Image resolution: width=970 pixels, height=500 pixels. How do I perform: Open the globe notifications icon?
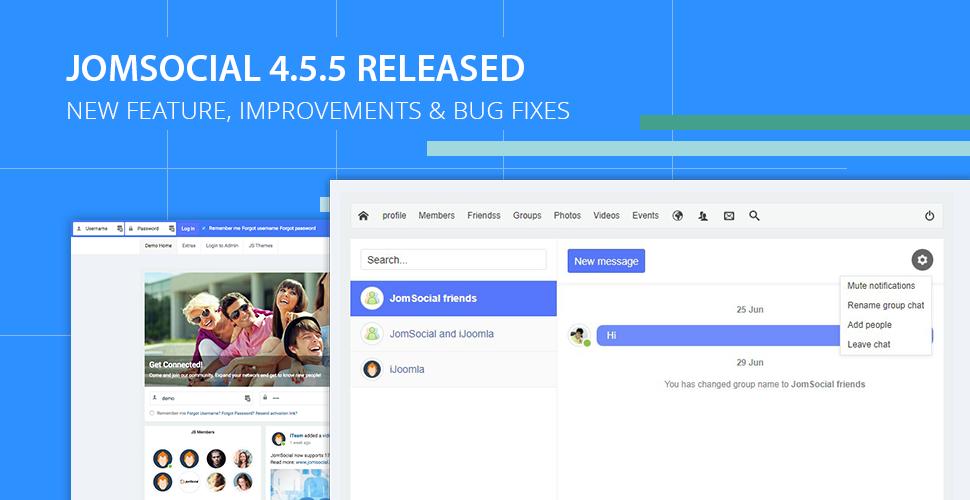point(677,216)
